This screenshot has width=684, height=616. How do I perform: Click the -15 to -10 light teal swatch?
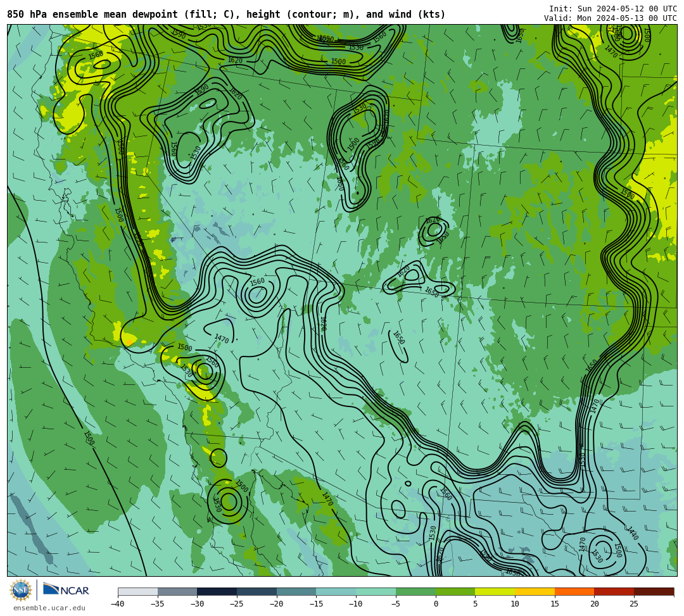click(336, 591)
